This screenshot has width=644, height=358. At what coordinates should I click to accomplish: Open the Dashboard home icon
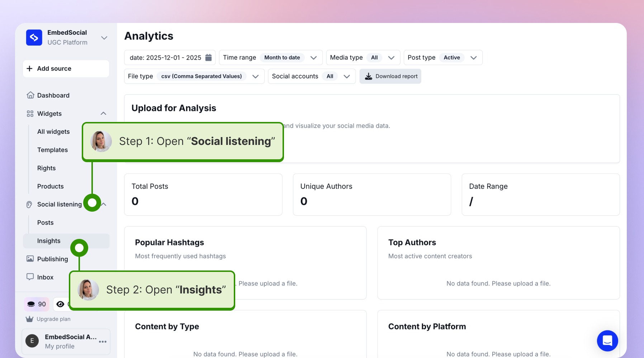(30, 95)
